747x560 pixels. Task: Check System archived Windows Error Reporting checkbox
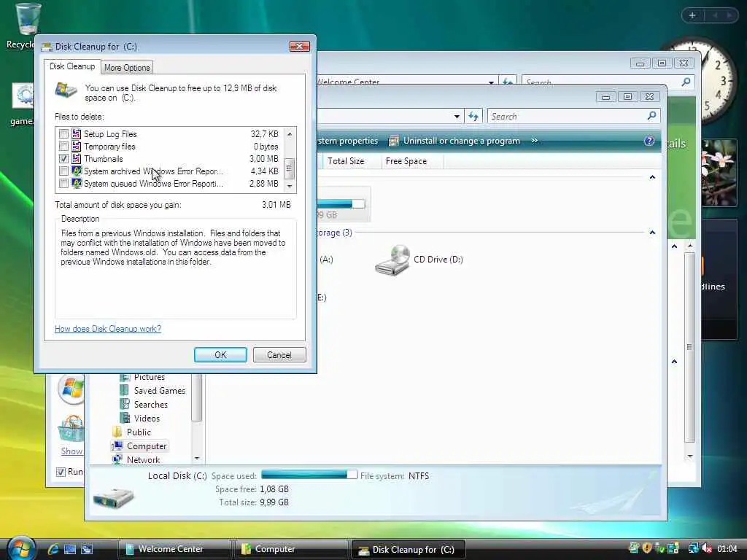[63, 171]
